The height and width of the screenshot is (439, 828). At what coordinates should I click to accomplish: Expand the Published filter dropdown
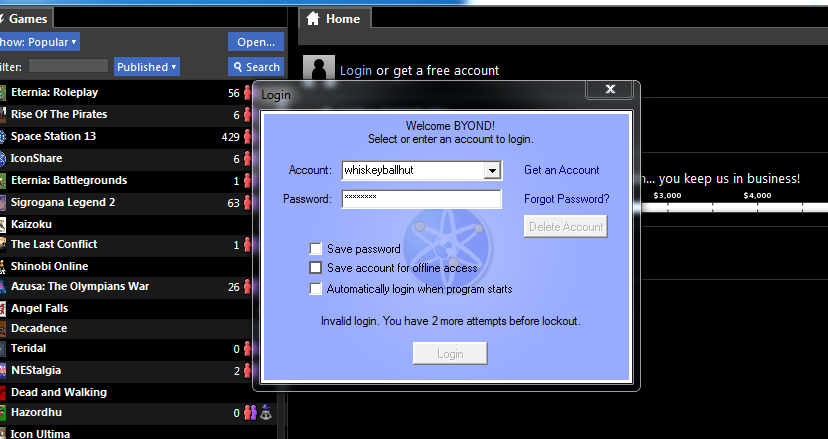[147, 67]
